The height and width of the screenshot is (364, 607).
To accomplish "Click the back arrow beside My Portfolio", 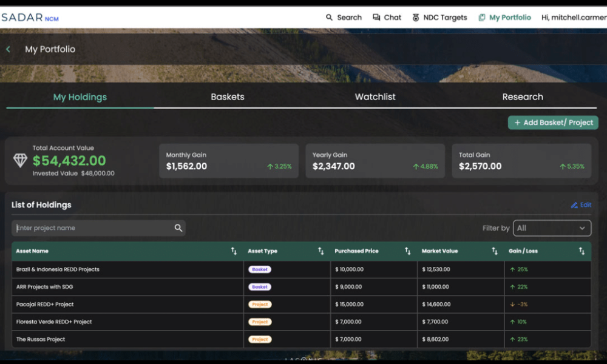I will [x=8, y=49].
